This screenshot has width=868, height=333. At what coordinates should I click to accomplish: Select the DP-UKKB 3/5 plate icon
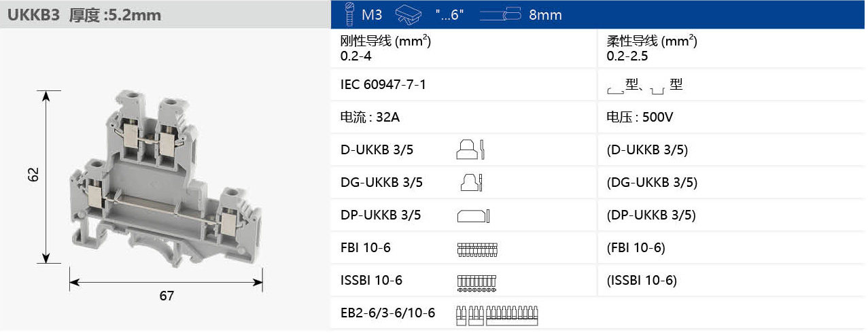[473, 215]
